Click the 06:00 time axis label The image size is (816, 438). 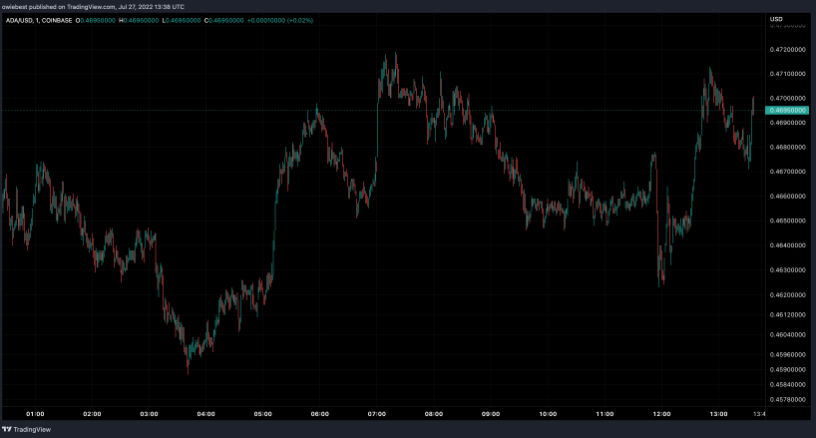(320, 414)
